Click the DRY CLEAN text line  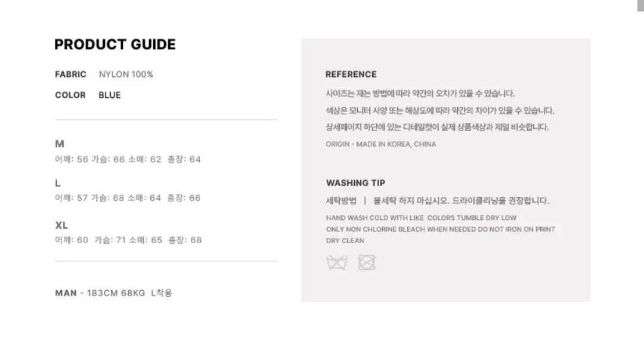pos(345,241)
